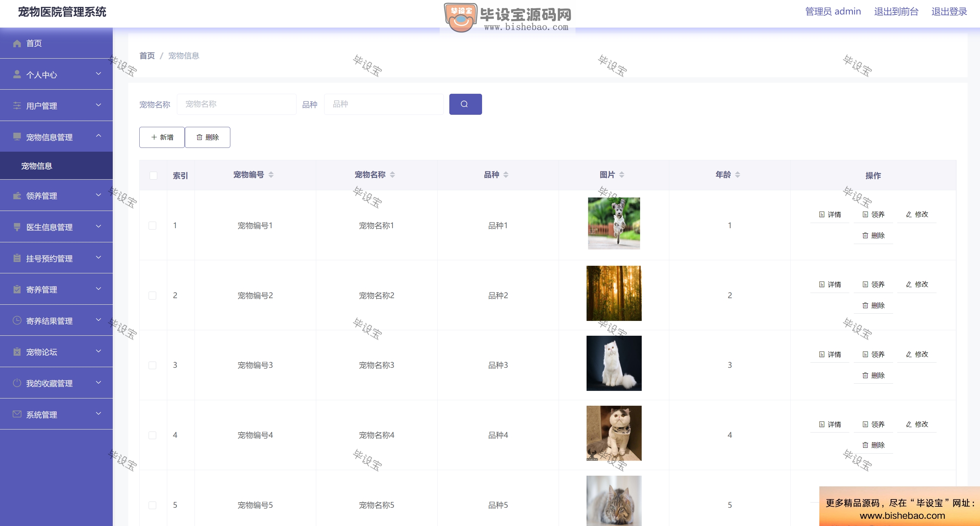This screenshot has width=980, height=526.
Task: Open the white cat thumbnail in row 3
Action: pos(614,363)
